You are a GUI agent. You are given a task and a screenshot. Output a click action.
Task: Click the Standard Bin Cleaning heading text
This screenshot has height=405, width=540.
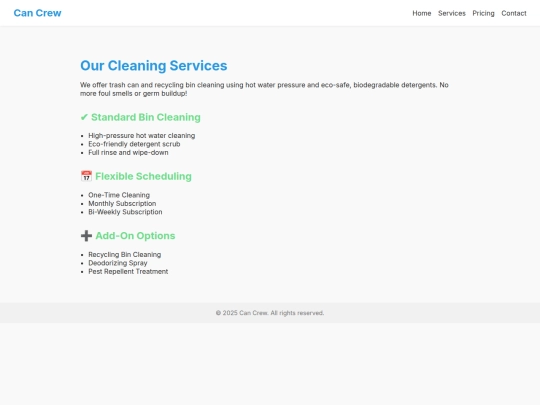tap(146, 117)
